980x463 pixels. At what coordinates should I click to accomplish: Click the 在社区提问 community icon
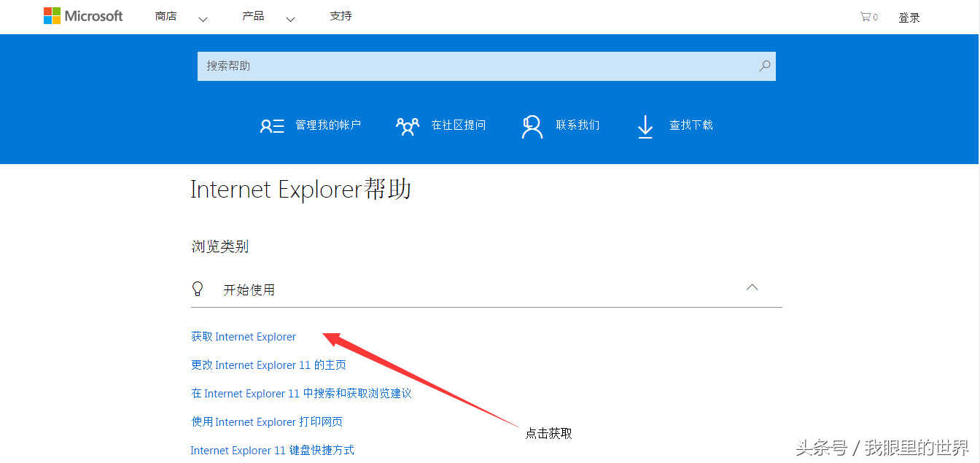coord(408,126)
